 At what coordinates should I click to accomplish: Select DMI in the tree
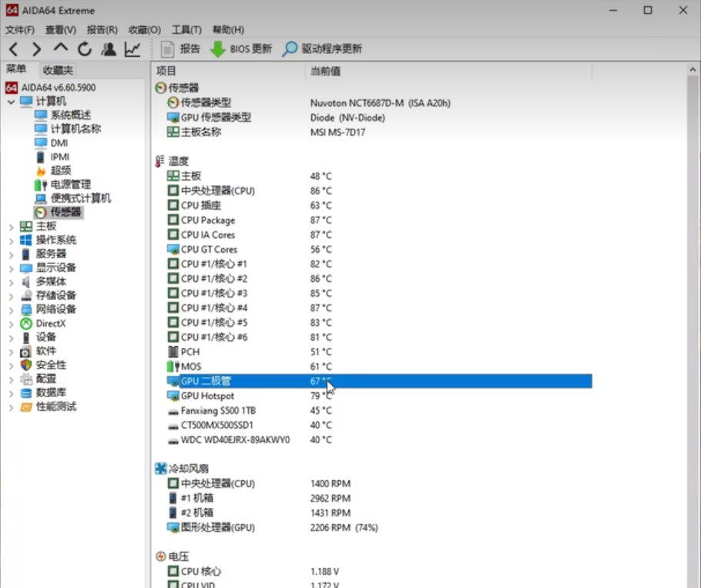click(59, 143)
